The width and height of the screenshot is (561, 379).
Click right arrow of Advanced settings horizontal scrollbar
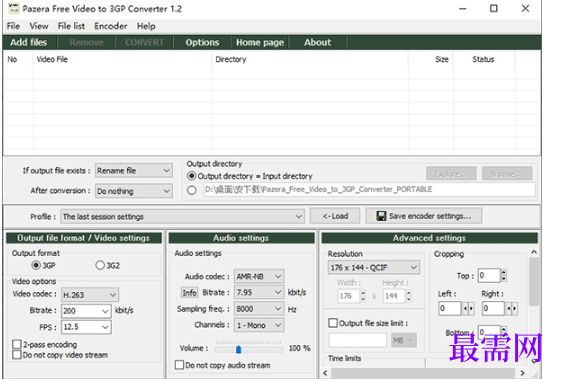(x=522, y=373)
